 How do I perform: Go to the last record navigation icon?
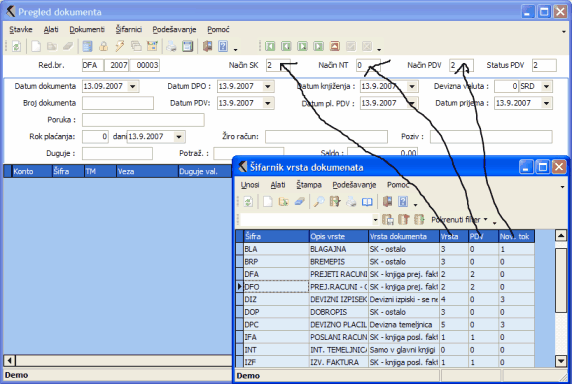(318, 46)
